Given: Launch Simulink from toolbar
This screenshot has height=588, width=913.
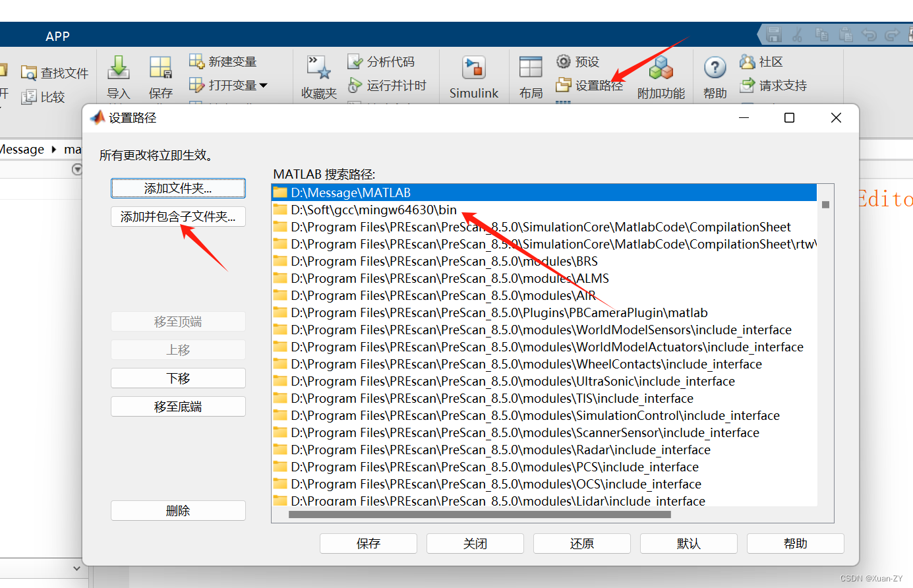Looking at the screenshot, I should pyautogui.click(x=473, y=77).
